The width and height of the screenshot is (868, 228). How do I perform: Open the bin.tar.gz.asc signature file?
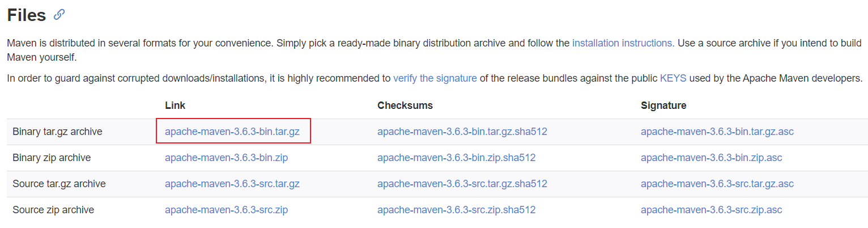(717, 132)
